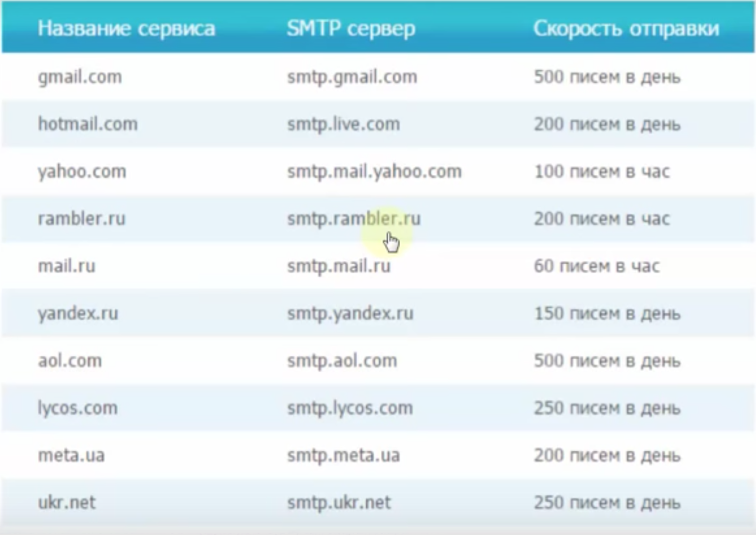Select the 'smtp.live.com' server cell
Image resolution: width=756 pixels, height=535 pixels.
[x=344, y=124]
